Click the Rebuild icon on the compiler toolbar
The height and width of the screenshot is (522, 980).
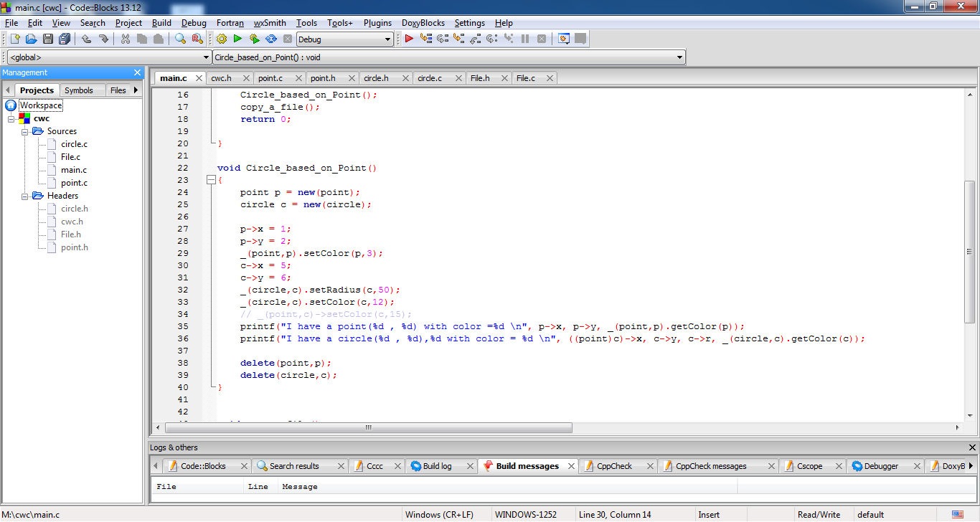tap(270, 39)
